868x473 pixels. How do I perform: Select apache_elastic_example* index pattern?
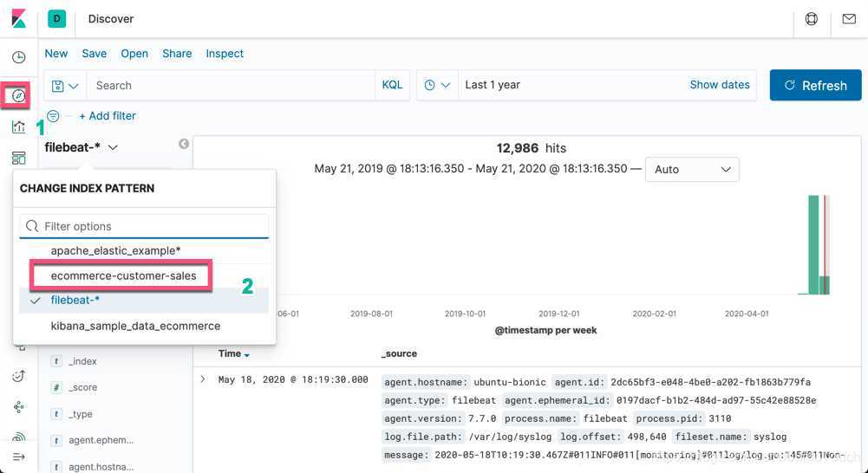(144, 250)
